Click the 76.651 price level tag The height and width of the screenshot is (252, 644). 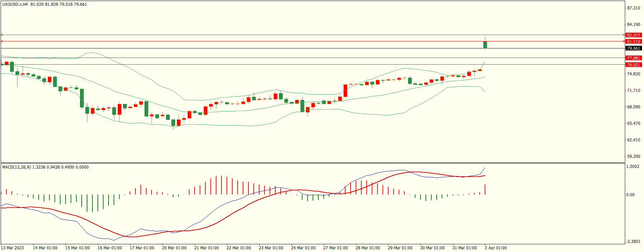pyautogui.click(x=633, y=65)
